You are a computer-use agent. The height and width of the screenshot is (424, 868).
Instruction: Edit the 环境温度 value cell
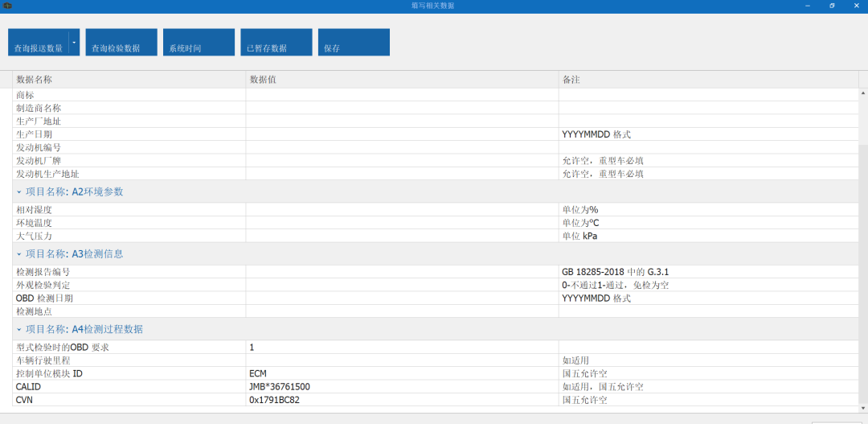point(403,223)
